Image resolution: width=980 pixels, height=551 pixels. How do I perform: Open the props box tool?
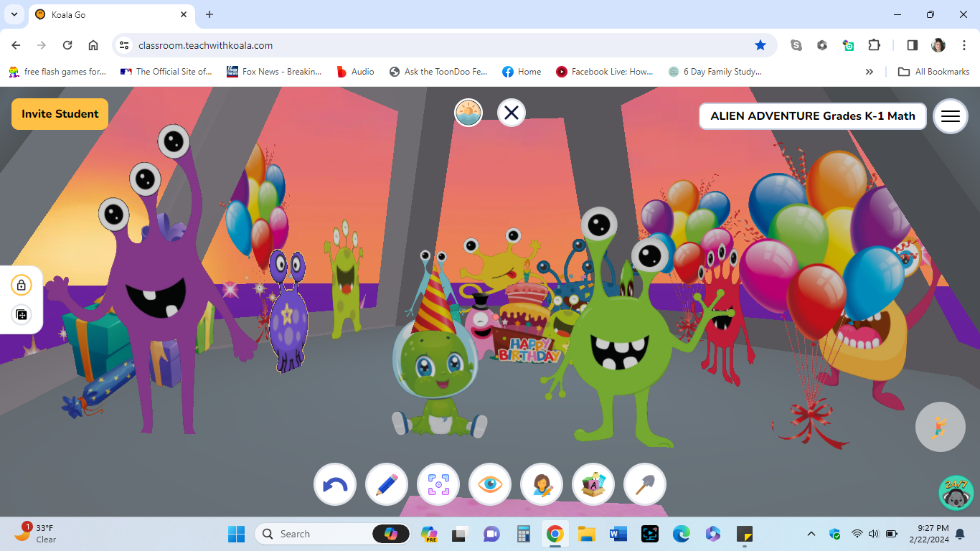(593, 484)
